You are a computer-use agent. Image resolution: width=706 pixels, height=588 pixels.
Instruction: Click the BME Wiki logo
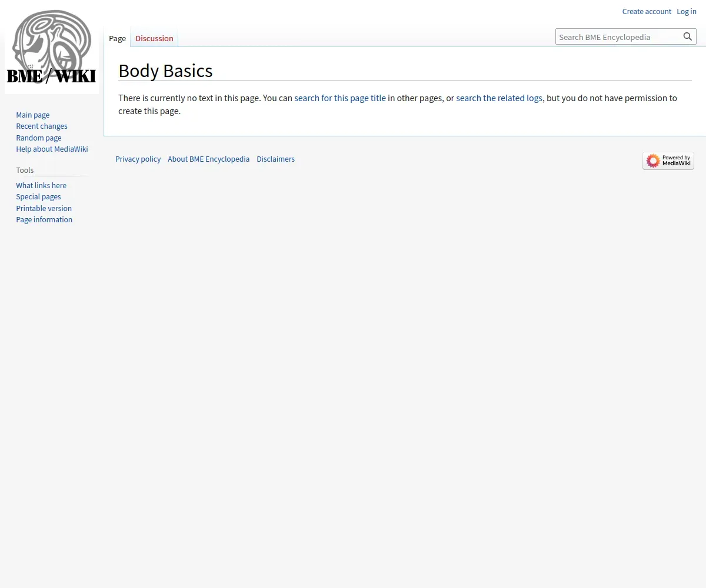[x=52, y=47]
